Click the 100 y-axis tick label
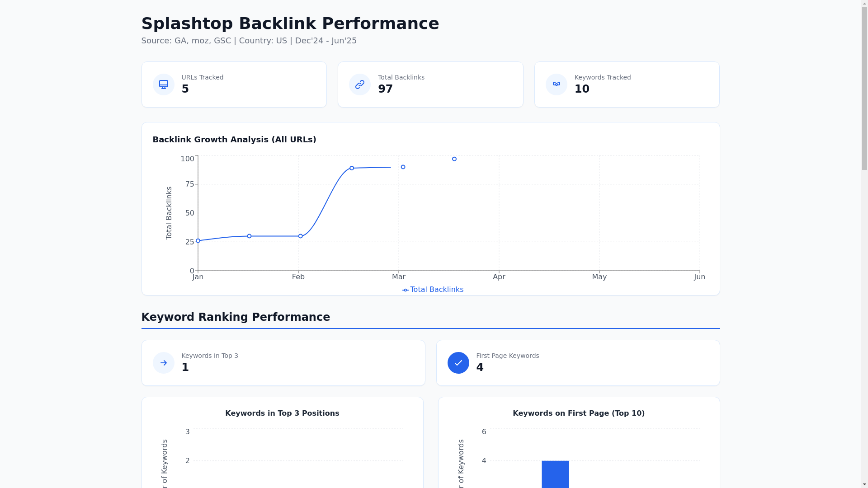 [188, 159]
